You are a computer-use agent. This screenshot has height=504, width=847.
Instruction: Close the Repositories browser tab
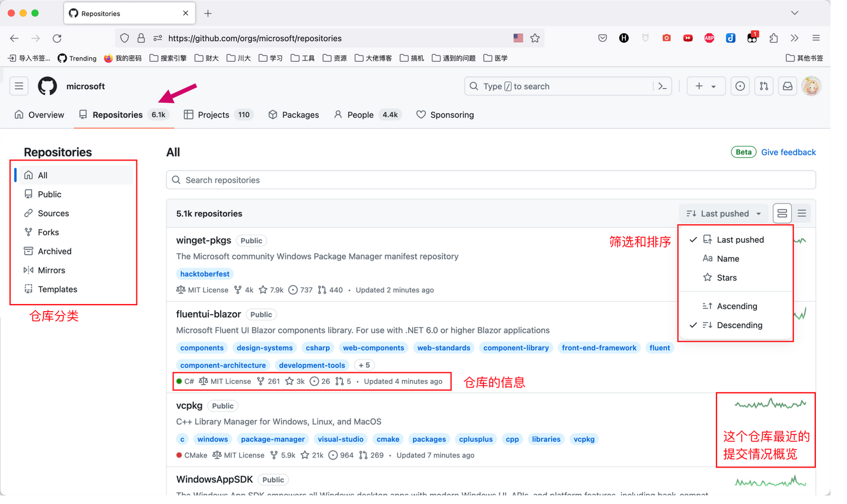pyautogui.click(x=186, y=13)
